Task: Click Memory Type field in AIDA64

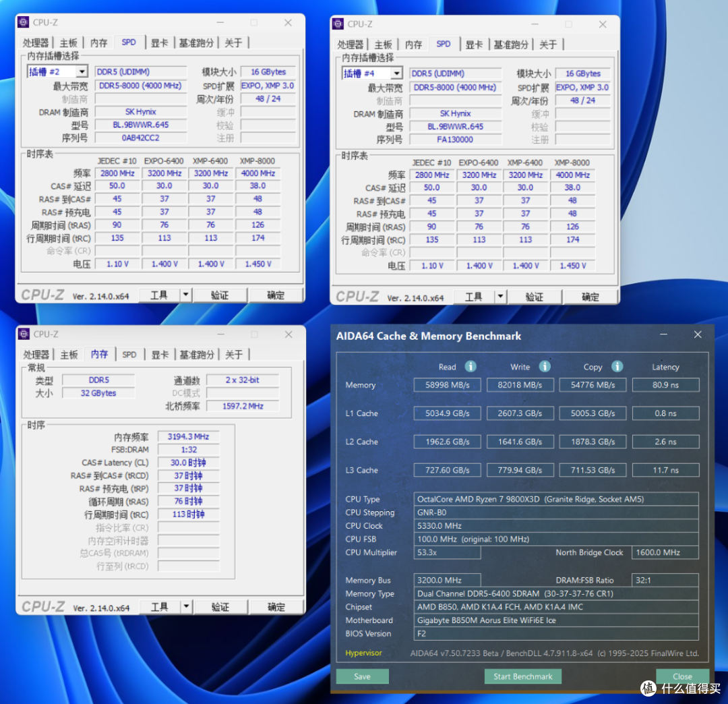Action: 556,593
